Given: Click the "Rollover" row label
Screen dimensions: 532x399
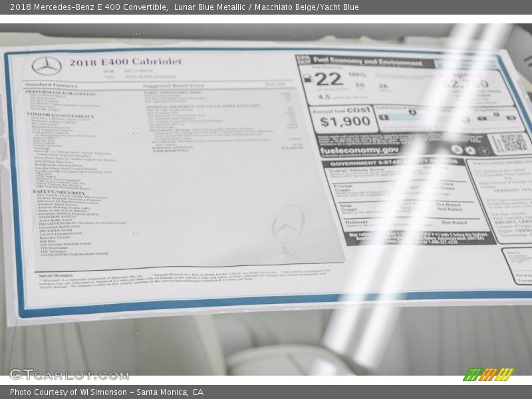Looking at the screenshot, I should (356, 222).
